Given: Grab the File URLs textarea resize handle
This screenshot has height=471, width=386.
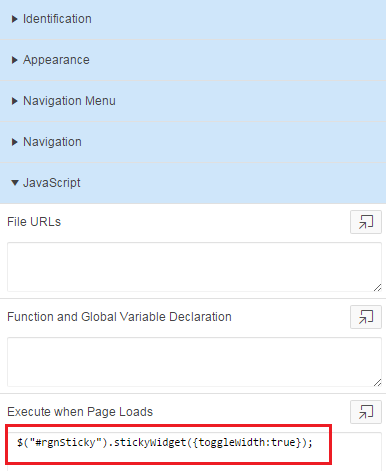Looking at the screenshot, I should pyautogui.click(x=377, y=288).
